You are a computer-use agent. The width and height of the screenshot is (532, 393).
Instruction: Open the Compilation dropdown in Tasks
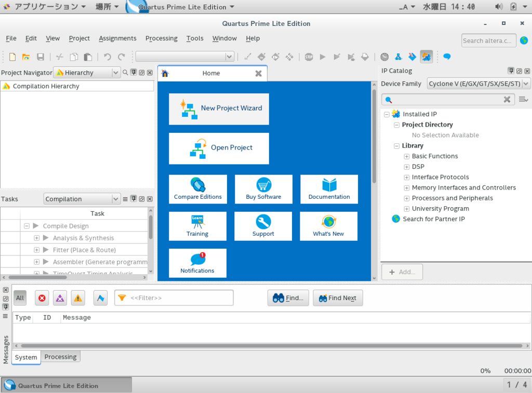pos(82,199)
